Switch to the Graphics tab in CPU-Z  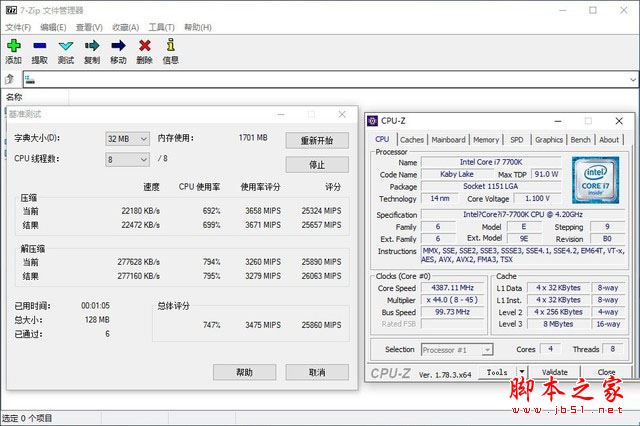[x=549, y=140]
